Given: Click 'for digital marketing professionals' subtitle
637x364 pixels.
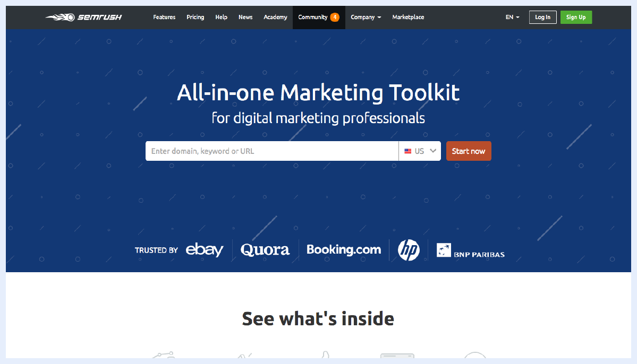Looking at the screenshot, I should coord(318,118).
